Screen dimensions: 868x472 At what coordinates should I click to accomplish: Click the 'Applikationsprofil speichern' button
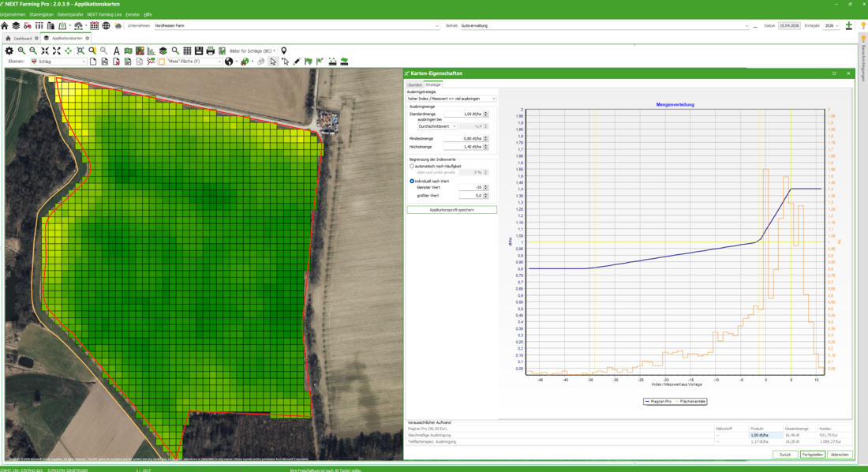(x=451, y=210)
